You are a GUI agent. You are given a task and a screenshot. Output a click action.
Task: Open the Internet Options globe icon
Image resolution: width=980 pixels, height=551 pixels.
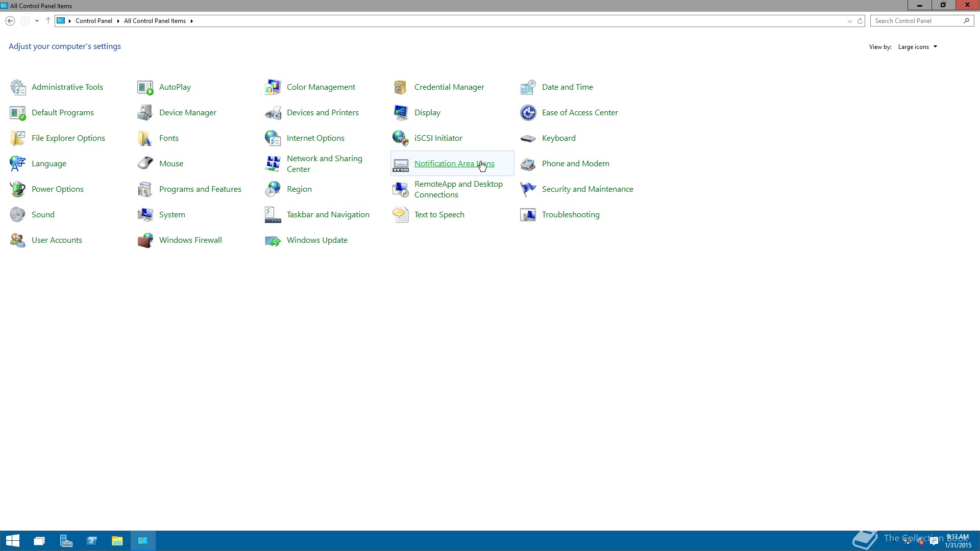[x=273, y=138]
